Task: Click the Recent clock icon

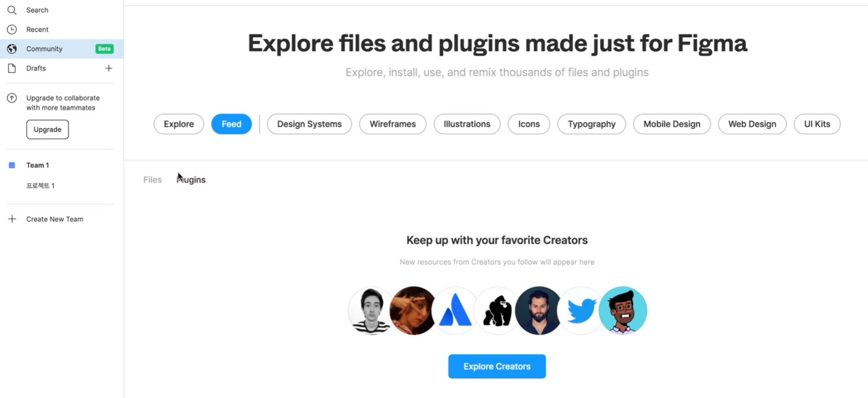Action: coord(12,29)
